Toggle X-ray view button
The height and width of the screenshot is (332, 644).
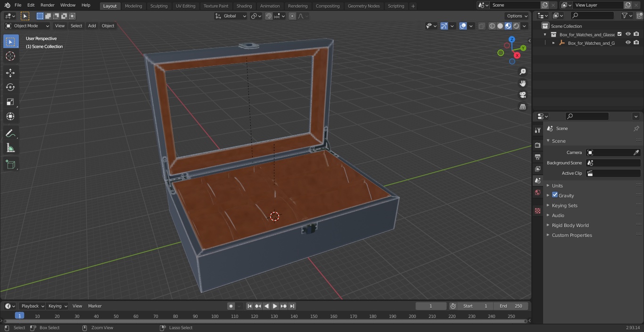pyautogui.click(x=481, y=26)
